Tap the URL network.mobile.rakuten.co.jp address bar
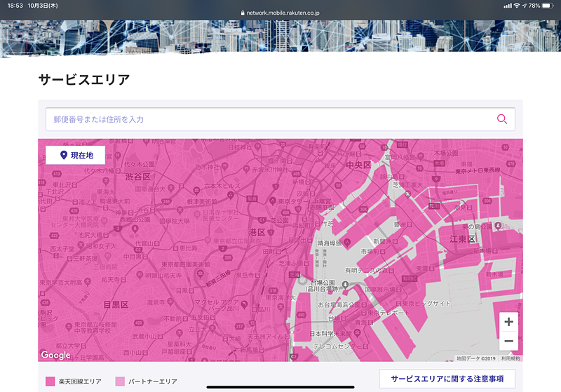The image size is (561, 392). click(280, 13)
